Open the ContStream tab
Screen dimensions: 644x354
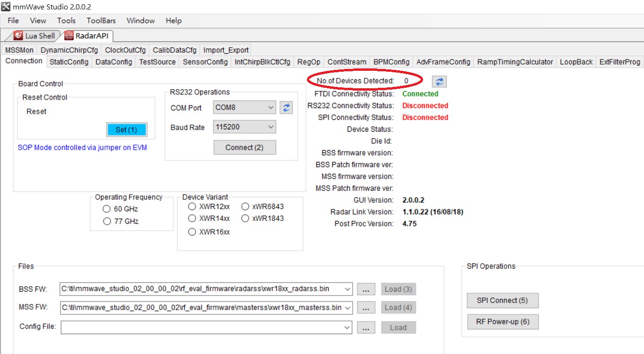pos(347,62)
